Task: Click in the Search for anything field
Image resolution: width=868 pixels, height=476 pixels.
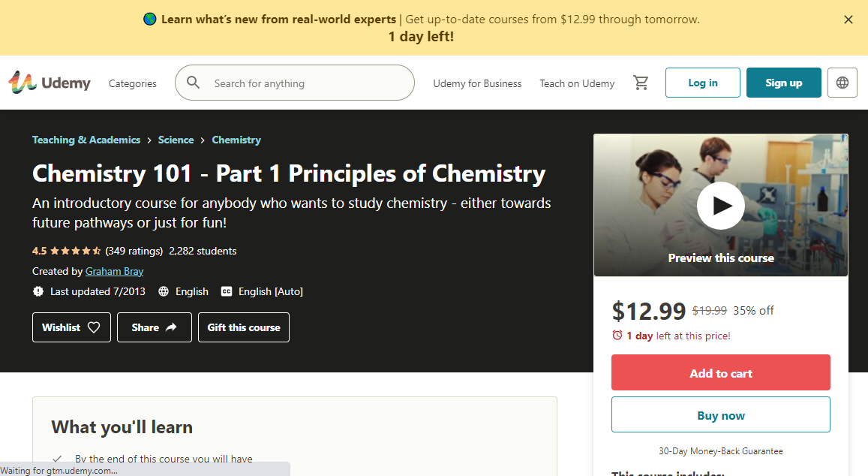Action: tap(308, 83)
